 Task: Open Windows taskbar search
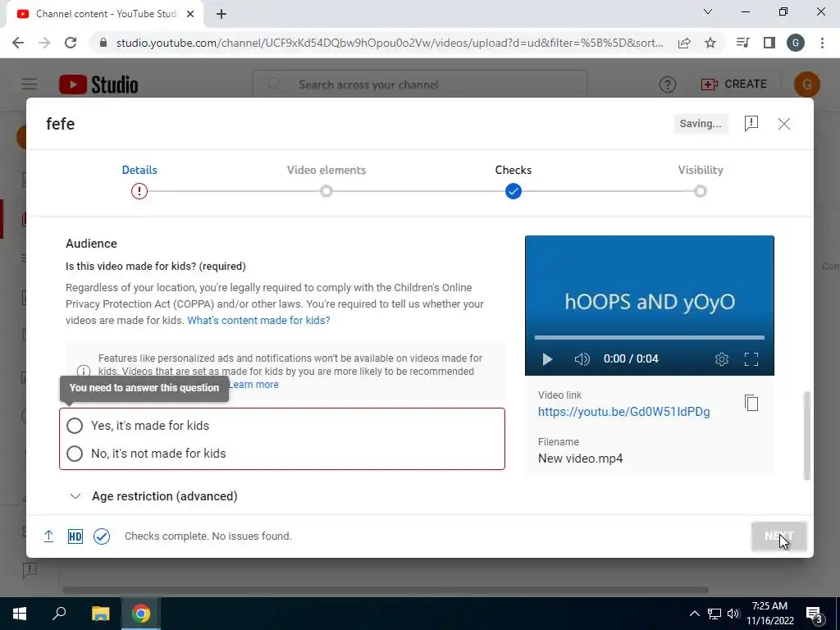[x=59, y=614]
